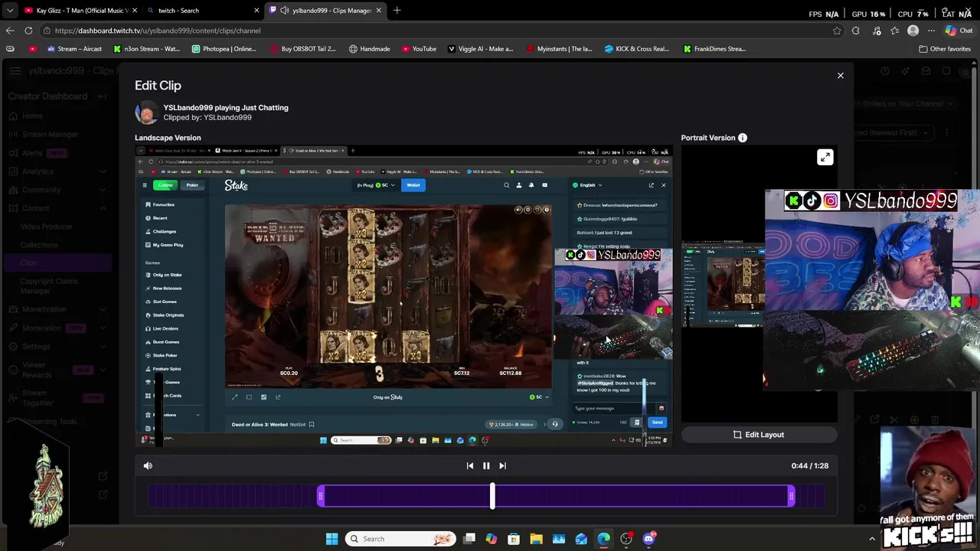Go back to the previous page
Image resolution: width=980 pixels, height=551 pixels.
[x=10, y=31]
